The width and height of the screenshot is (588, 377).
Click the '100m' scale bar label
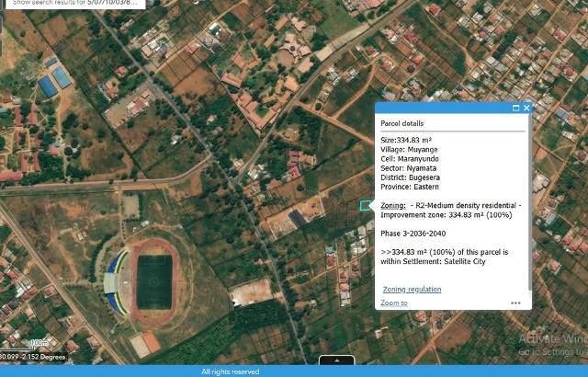pos(39,343)
